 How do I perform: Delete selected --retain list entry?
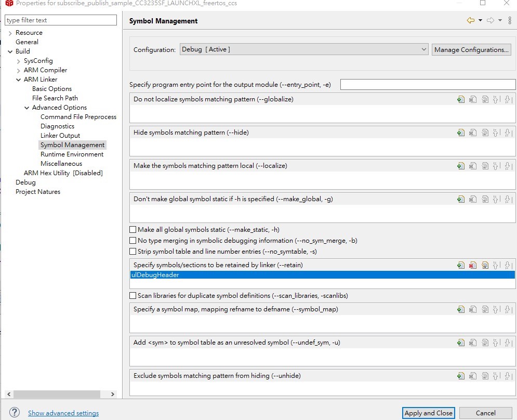pyautogui.click(x=473, y=265)
